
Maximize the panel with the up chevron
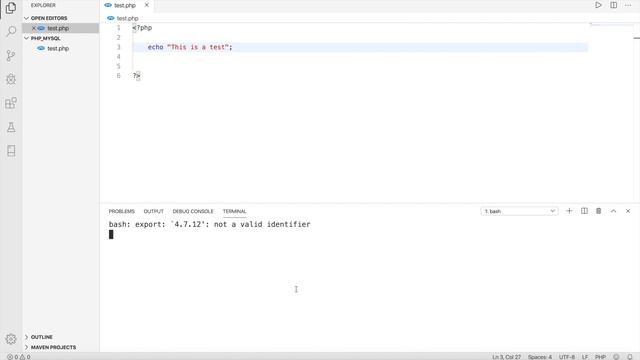pyautogui.click(x=613, y=211)
